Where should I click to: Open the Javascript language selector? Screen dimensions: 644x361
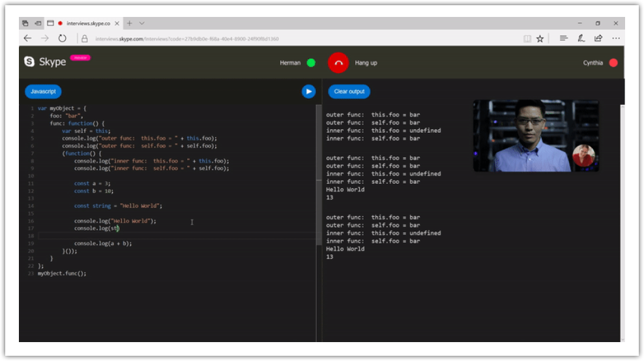43,91
